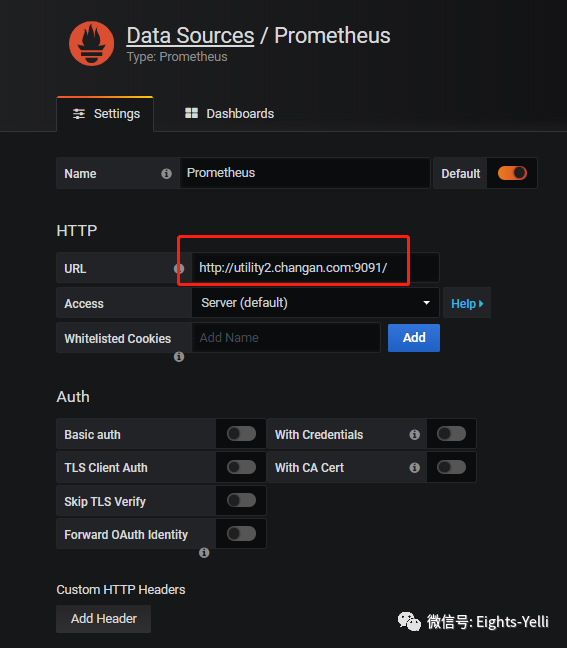This screenshot has height=648, width=567.
Task: Click the Settings tab sliders icon
Action: coord(79,114)
